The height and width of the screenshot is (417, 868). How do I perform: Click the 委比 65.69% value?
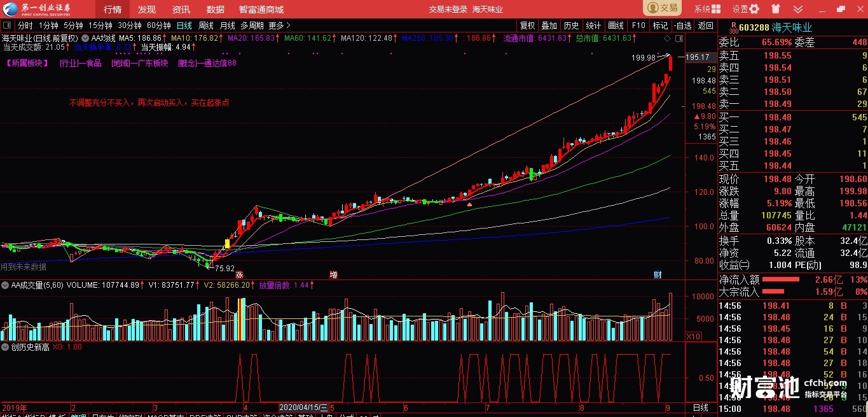point(776,43)
